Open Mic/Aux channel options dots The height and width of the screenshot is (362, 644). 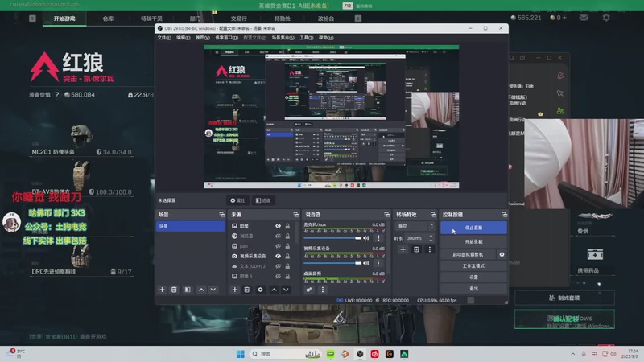[378, 238]
